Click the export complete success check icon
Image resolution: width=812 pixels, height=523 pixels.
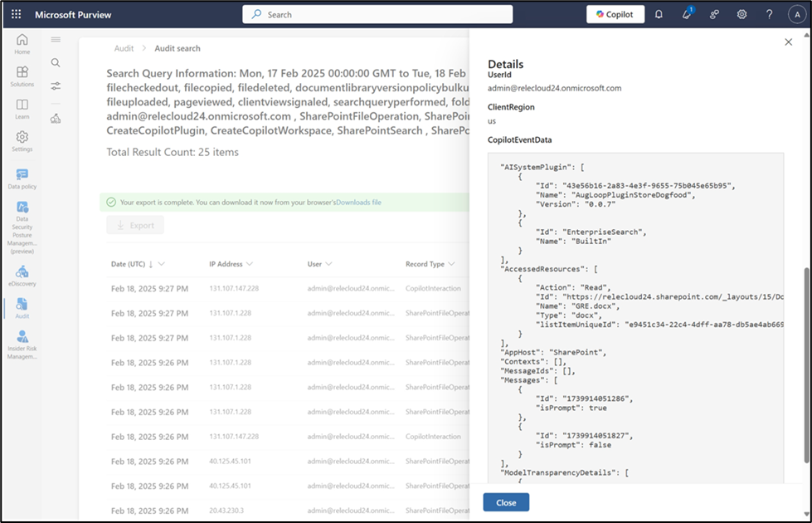111,203
